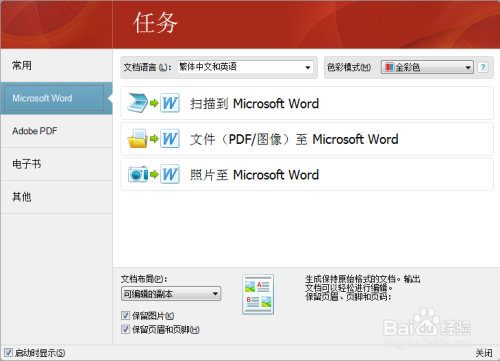Toggle the 保留页眉和页脚 checkbox

tap(125, 329)
